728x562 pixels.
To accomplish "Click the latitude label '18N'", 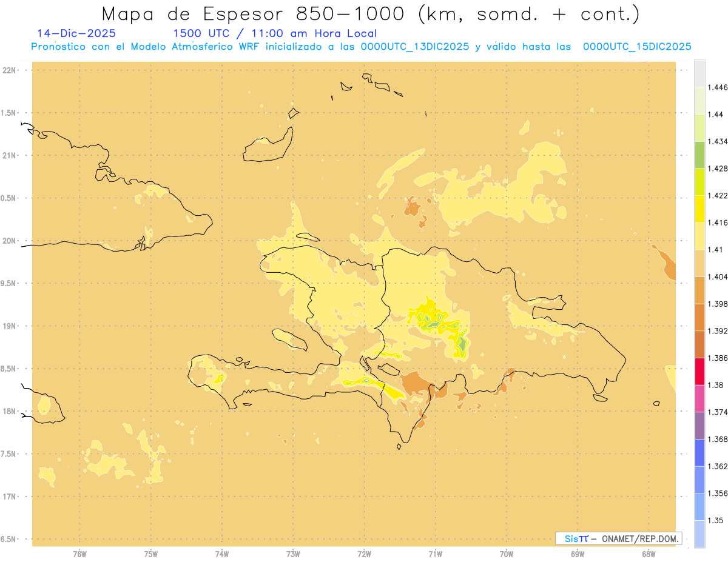I will [x=9, y=411].
